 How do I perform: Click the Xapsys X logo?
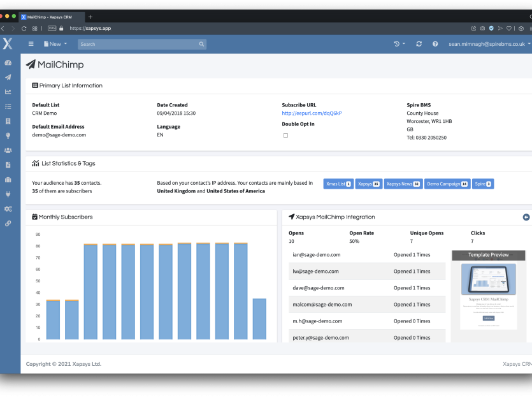(x=8, y=44)
